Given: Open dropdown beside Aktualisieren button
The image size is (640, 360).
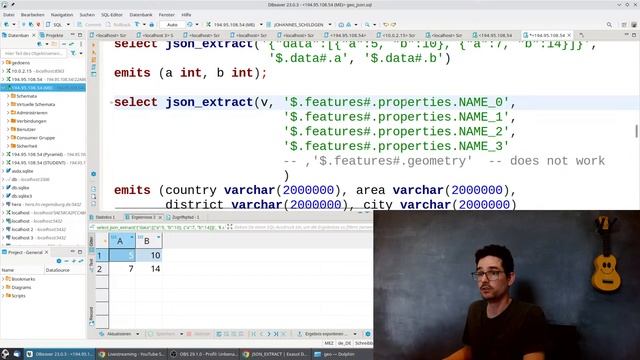Looking at the screenshot, I should [x=138, y=334].
